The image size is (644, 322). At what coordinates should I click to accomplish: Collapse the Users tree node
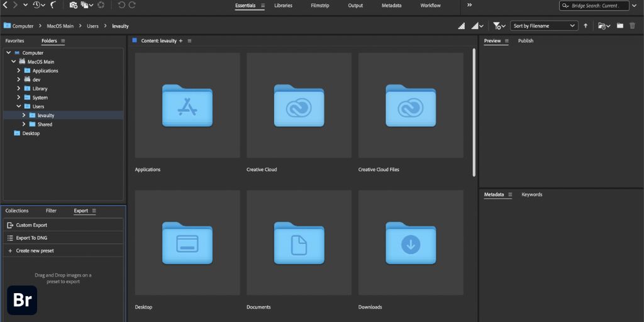click(18, 106)
